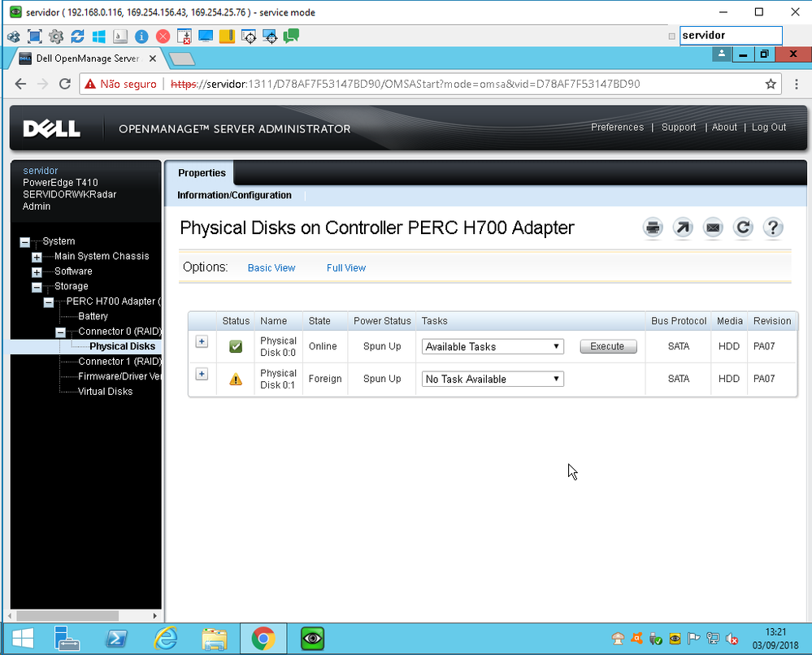Click the download-with-red-X window icon in viewer toolbar

184,37
